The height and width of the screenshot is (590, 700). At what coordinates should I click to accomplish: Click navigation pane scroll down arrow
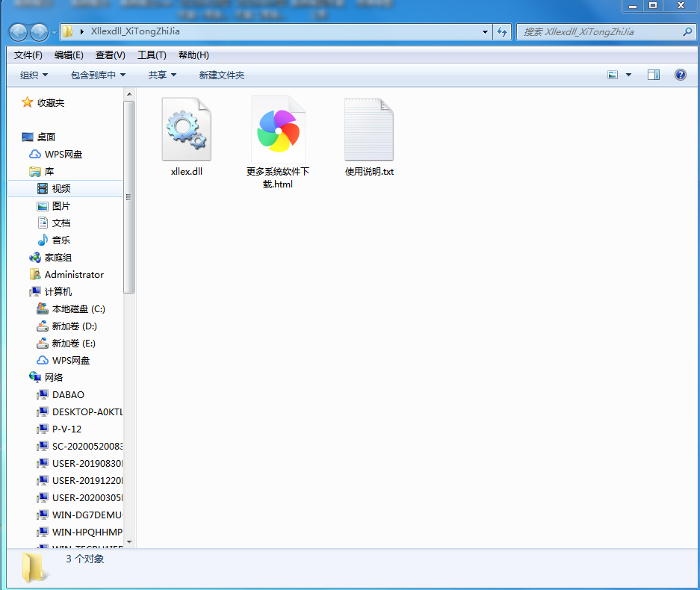(129, 541)
